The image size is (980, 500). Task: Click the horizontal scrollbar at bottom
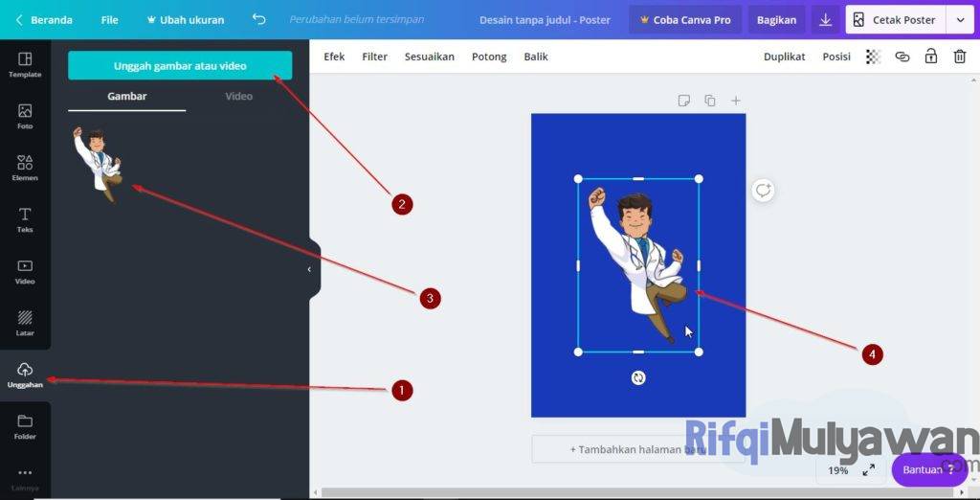tap(637, 493)
